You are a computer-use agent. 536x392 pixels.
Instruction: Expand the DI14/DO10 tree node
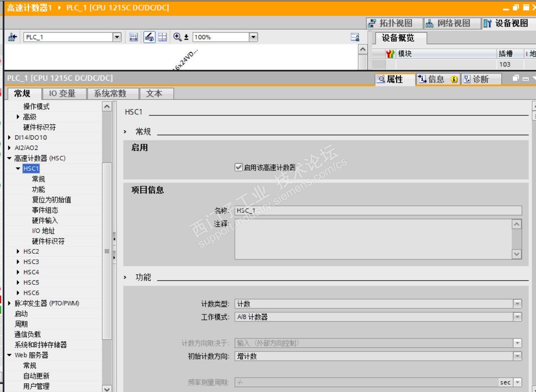10,138
